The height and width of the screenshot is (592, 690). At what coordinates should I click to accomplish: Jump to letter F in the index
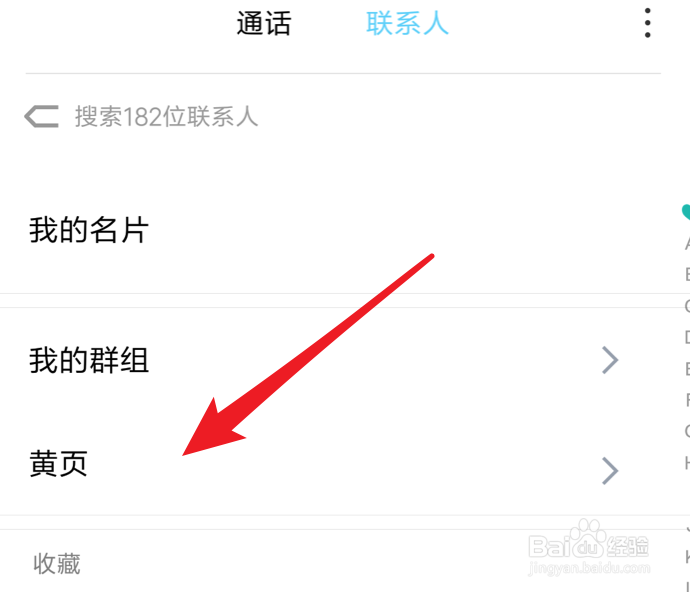tap(687, 400)
